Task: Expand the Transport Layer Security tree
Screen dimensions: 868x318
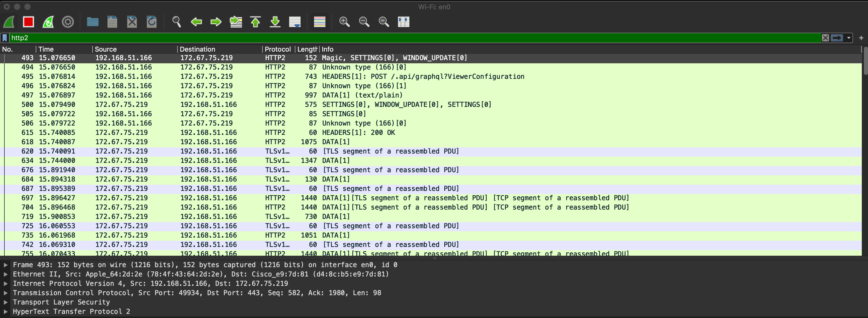Action: coord(6,302)
